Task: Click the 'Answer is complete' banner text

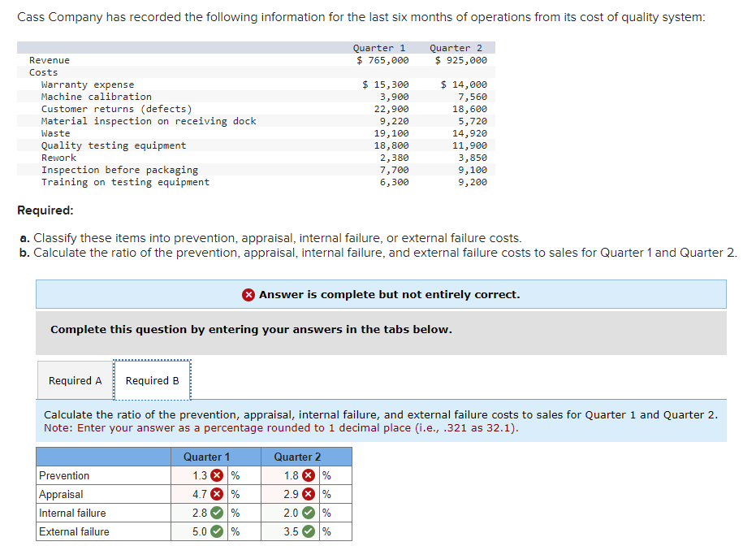Action: tap(390, 295)
